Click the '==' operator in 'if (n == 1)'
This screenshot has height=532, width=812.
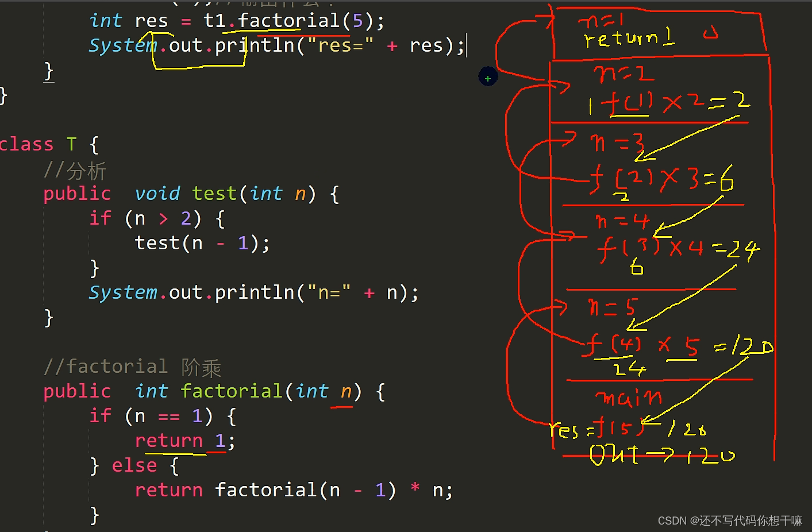(x=169, y=416)
